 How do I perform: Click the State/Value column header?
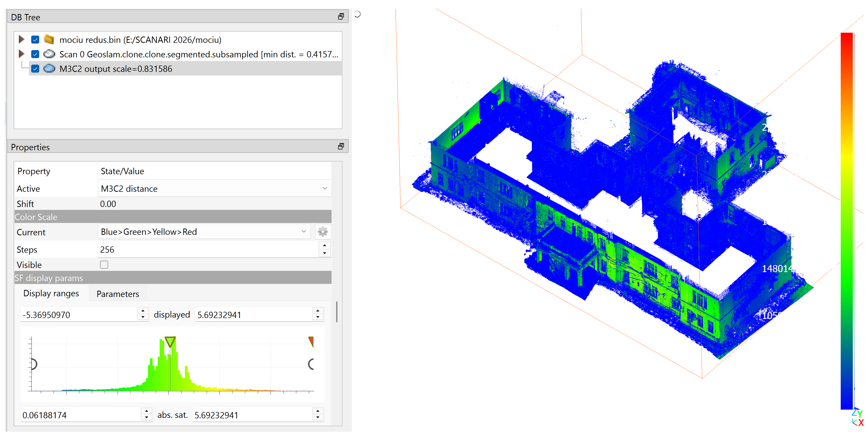pyautogui.click(x=122, y=171)
